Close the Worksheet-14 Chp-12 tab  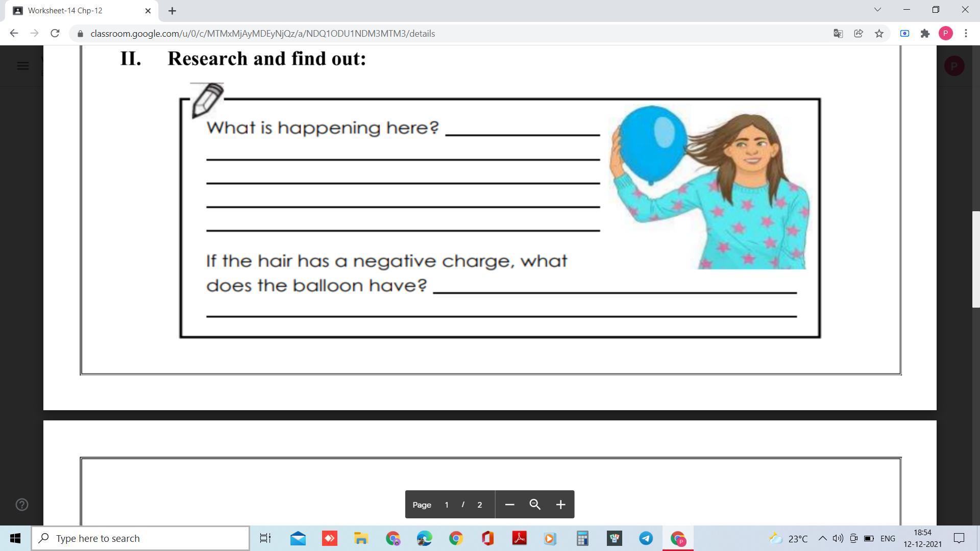[148, 11]
